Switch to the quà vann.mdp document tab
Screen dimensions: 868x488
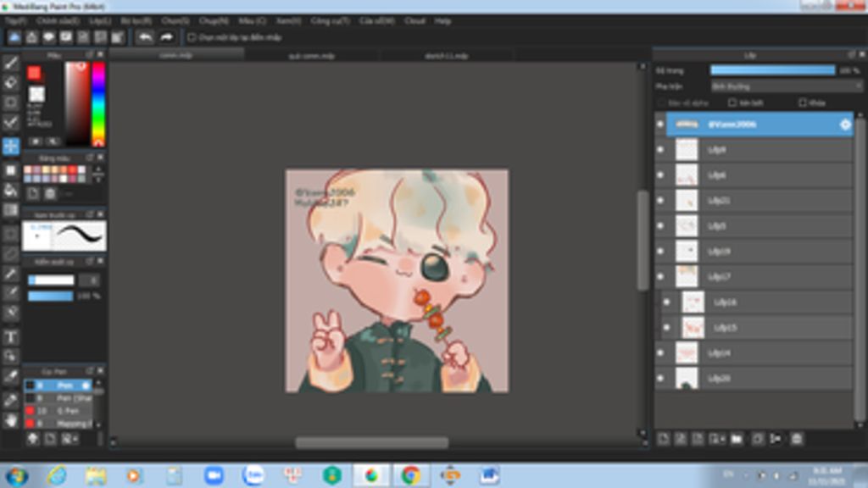click(x=312, y=56)
